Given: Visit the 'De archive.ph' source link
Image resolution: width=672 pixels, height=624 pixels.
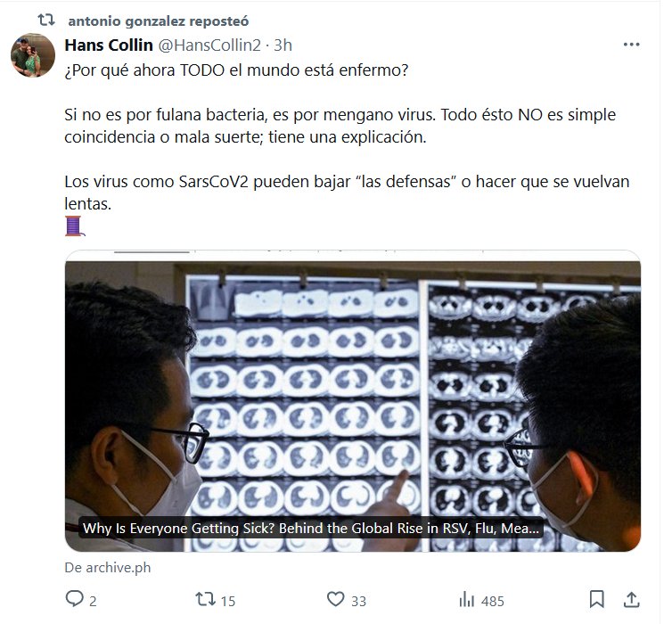Looking at the screenshot, I should click(108, 568).
